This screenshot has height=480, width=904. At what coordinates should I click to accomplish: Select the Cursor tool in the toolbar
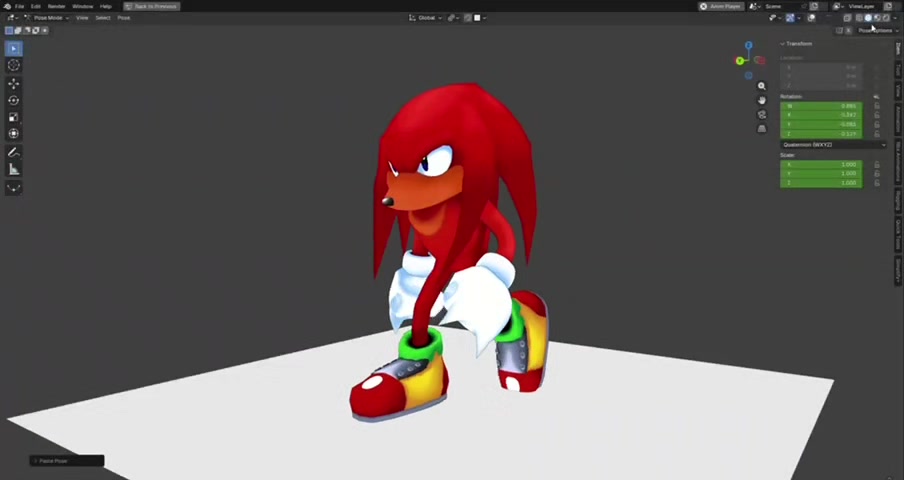pos(14,65)
